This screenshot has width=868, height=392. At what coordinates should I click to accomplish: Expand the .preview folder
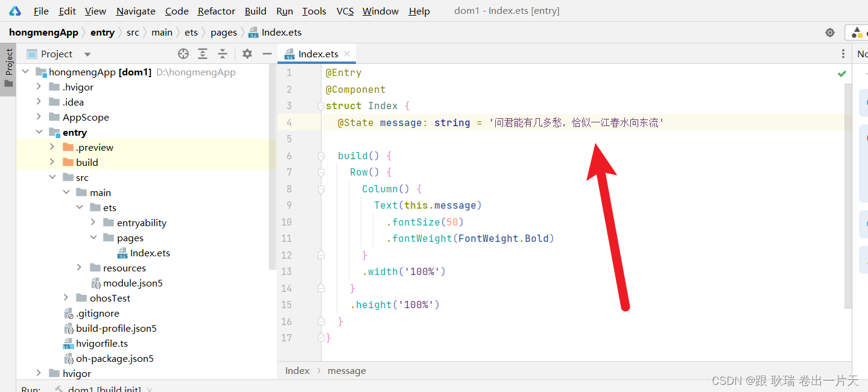point(52,147)
